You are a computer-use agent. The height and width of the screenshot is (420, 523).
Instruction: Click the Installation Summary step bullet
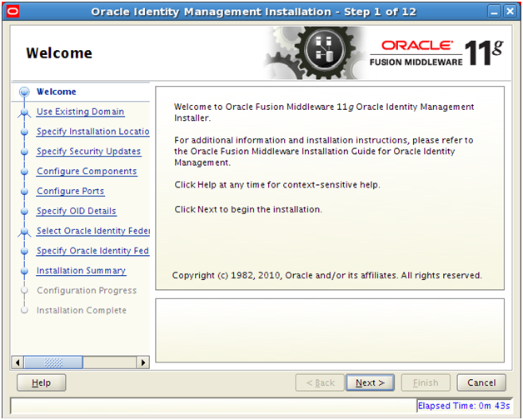pyautogui.click(x=24, y=271)
